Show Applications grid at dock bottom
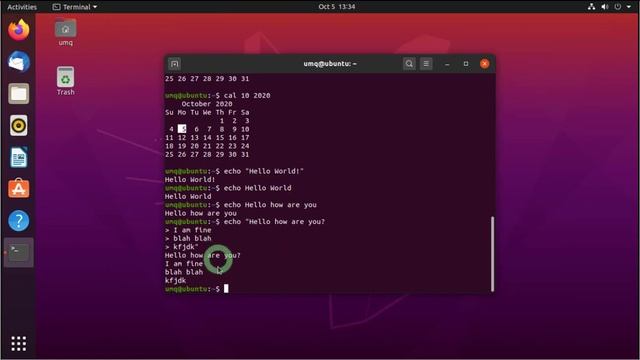640x360 pixels. click(19, 344)
